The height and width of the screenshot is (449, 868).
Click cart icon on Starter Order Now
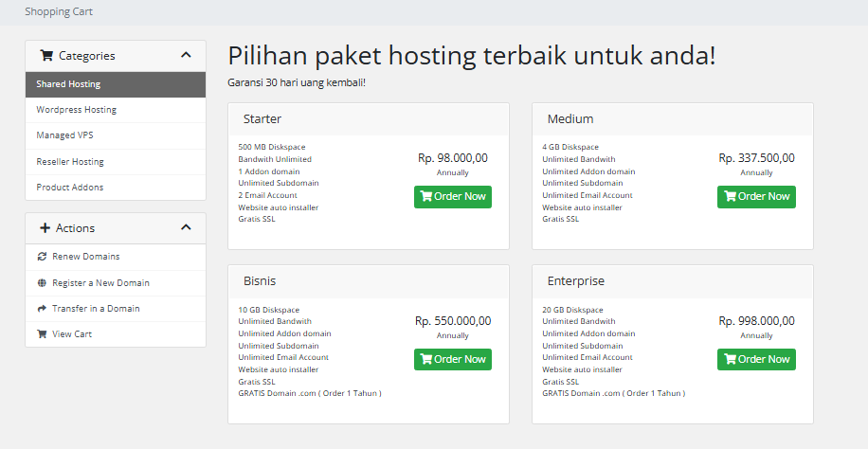point(426,197)
